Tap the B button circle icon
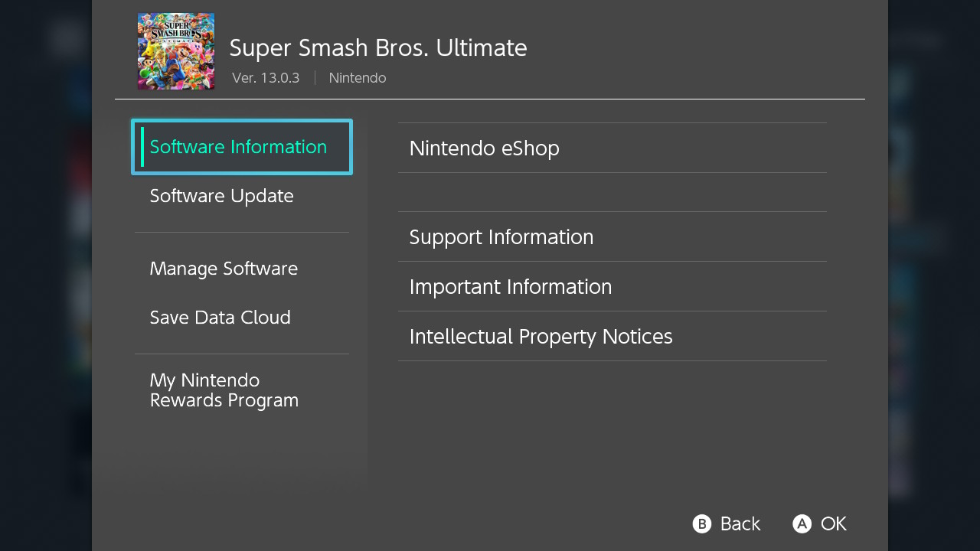This screenshot has height=551, width=980. coord(702,523)
